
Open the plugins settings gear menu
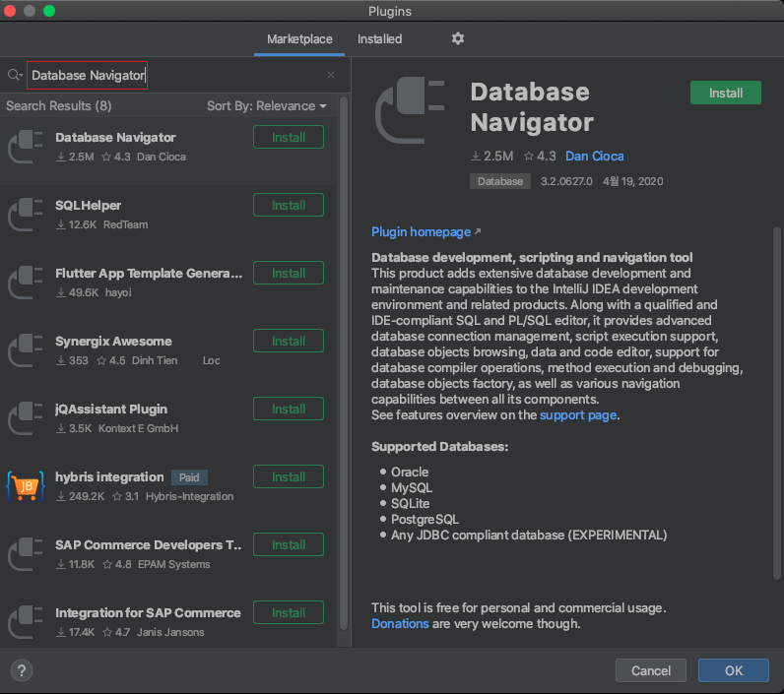[x=458, y=38]
